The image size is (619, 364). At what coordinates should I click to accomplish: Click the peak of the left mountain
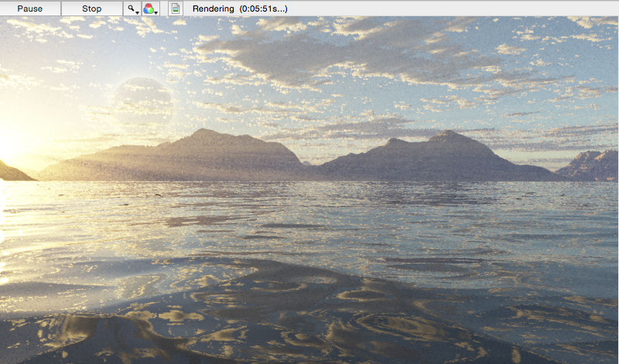point(205,132)
